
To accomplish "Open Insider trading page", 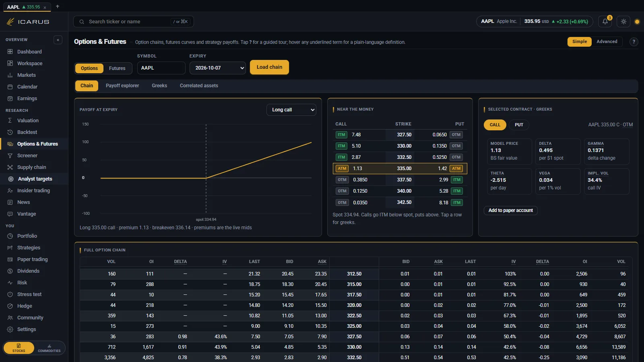I will tap(34, 191).
